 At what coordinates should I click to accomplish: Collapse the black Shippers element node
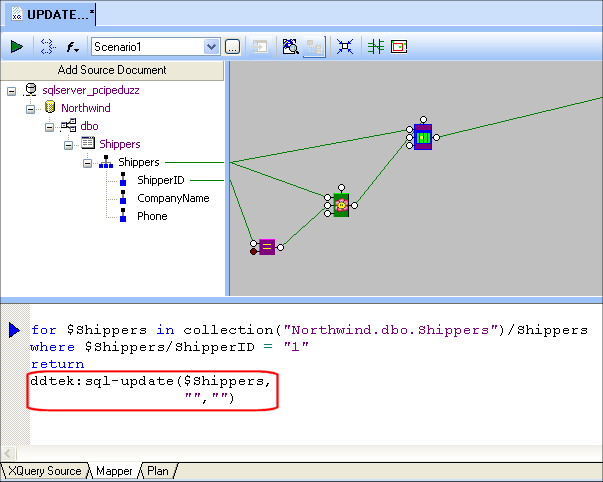87,163
